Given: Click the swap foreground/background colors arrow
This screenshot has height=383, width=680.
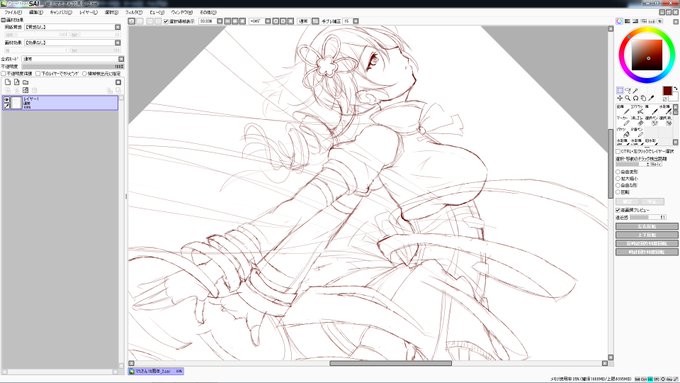Looking at the screenshot, I should [x=675, y=88].
